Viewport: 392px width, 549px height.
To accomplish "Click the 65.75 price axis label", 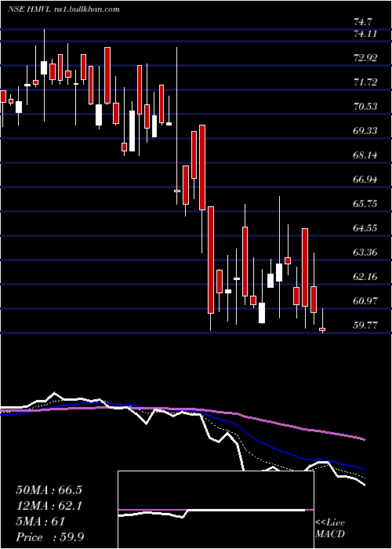I will (x=365, y=204).
